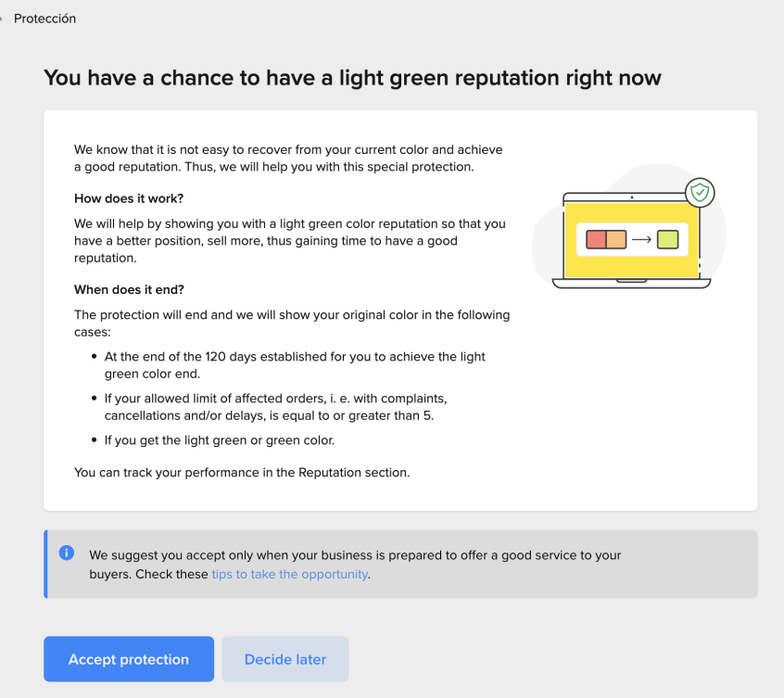This screenshot has height=698, width=784.
Task: Click the opening paragraph about special protection
Action: click(288, 158)
